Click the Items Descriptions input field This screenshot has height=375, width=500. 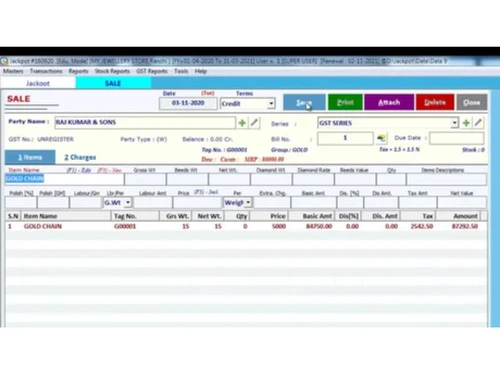pos(447,179)
